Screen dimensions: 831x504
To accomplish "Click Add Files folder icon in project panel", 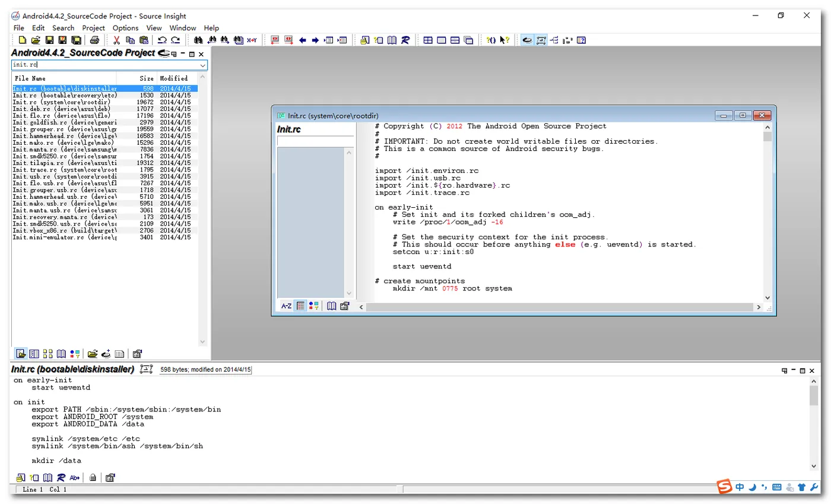I will coord(93,354).
